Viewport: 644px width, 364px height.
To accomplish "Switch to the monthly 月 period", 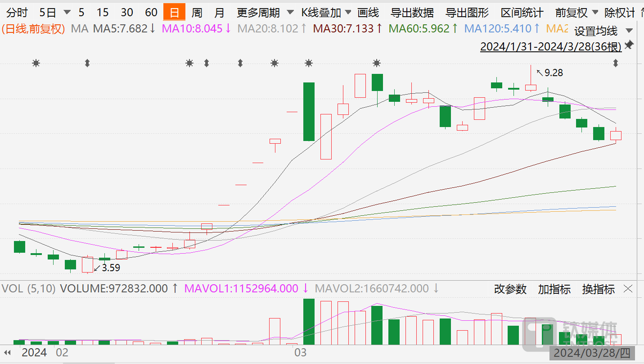I will 219,13.
